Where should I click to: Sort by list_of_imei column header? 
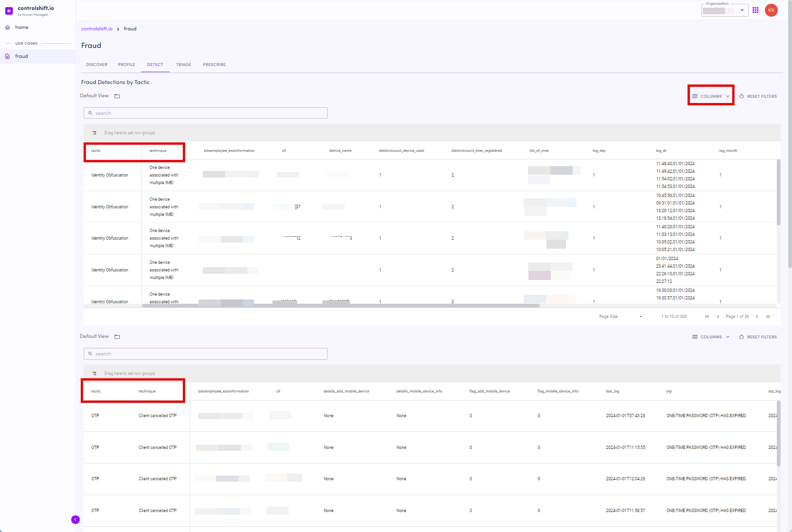pos(539,151)
